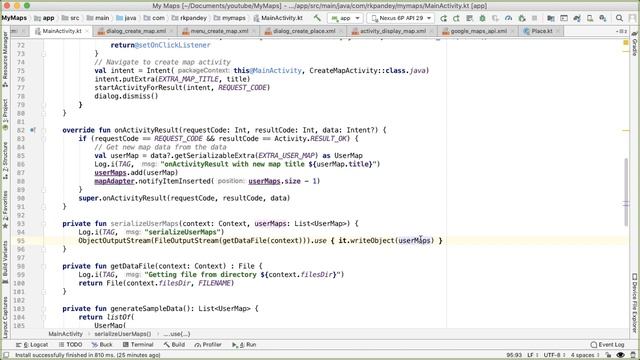Close the MainActivity.kt tab
The width and height of the screenshot is (640, 360).
(x=87, y=31)
